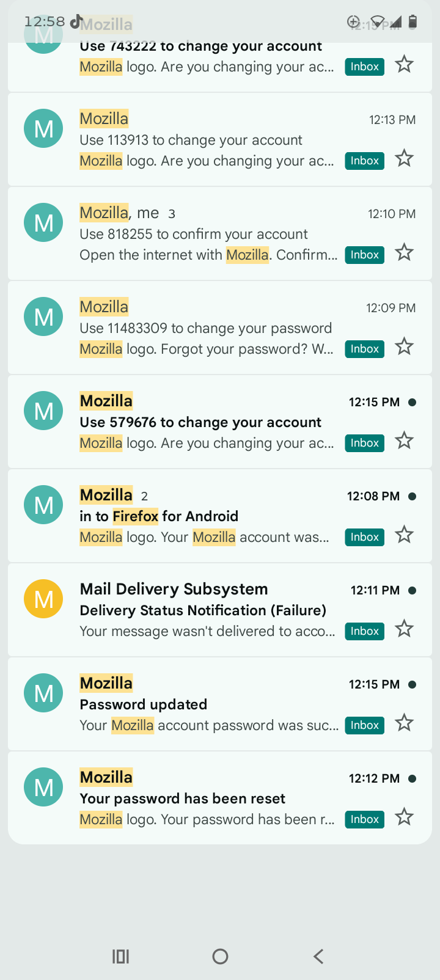440x980 pixels.
Task: Star the 'Use 113913' Mozilla email
Action: (x=404, y=159)
